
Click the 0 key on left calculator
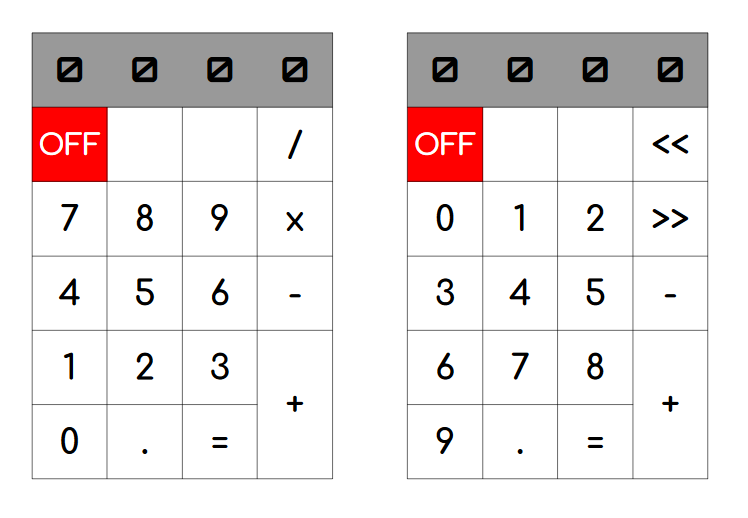coord(70,442)
